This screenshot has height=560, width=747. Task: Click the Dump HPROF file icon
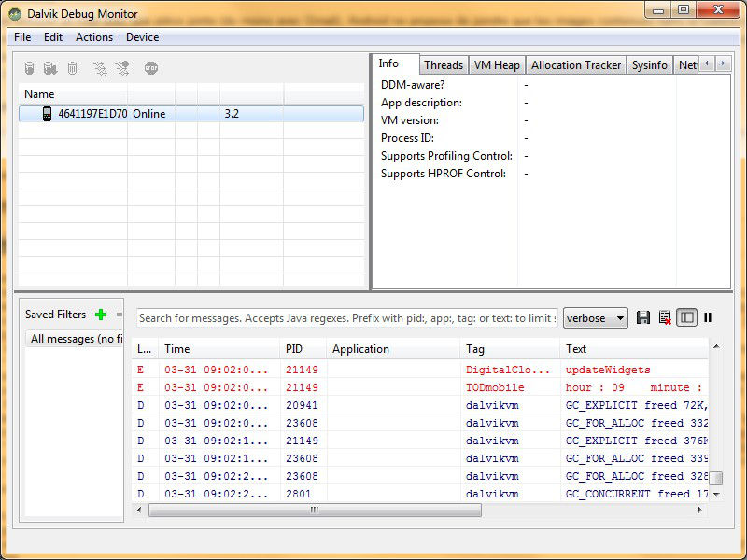[50, 68]
